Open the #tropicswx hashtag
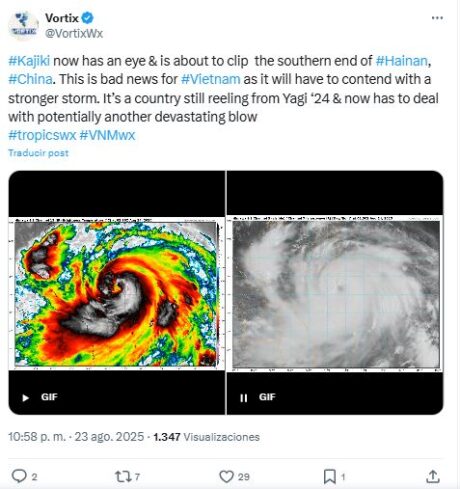 [42, 135]
